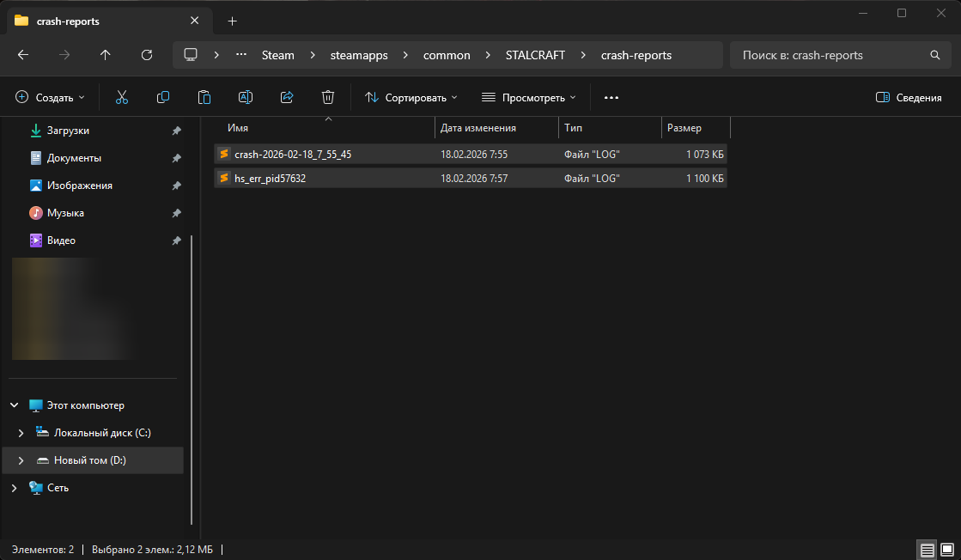The image size is (961, 560).
Task: Click the Paste clipboard icon
Action: [204, 98]
